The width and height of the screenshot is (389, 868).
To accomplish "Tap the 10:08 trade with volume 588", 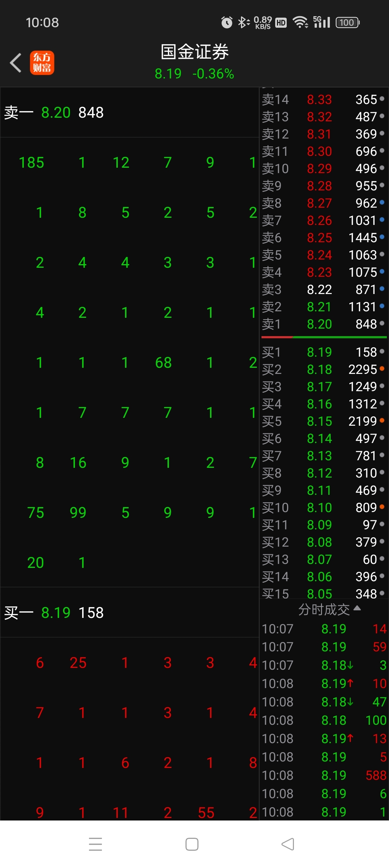I will coord(324,775).
